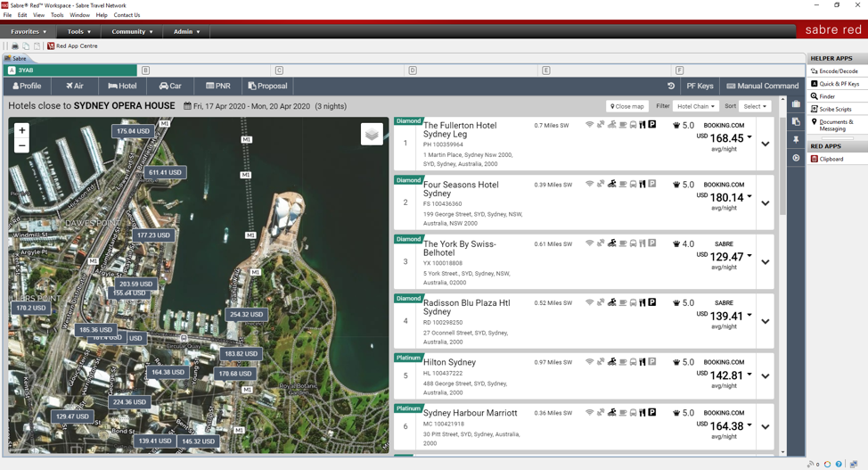The height and width of the screenshot is (470, 868).
Task: Click the calendar icon beside dates
Action: point(187,106)
